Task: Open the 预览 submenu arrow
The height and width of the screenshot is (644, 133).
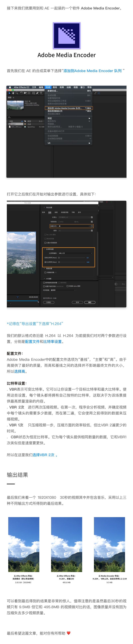Action: tap(89, 118)
